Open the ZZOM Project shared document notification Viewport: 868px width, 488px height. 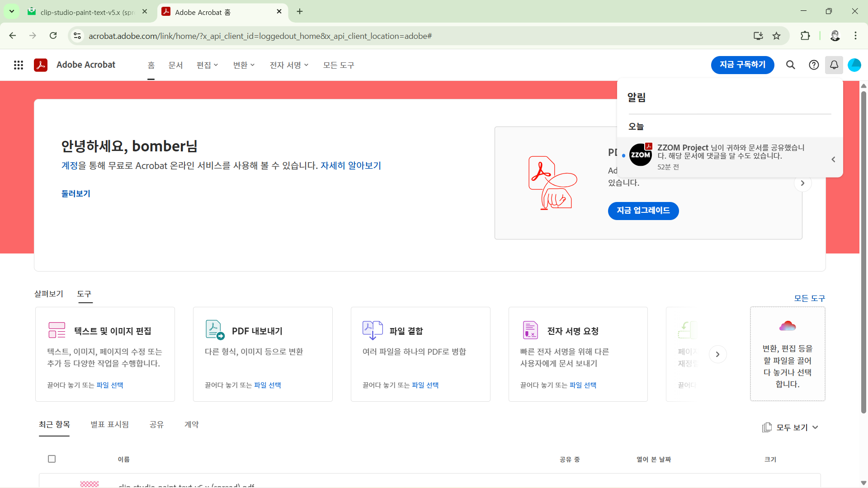[x=730, y=156]
